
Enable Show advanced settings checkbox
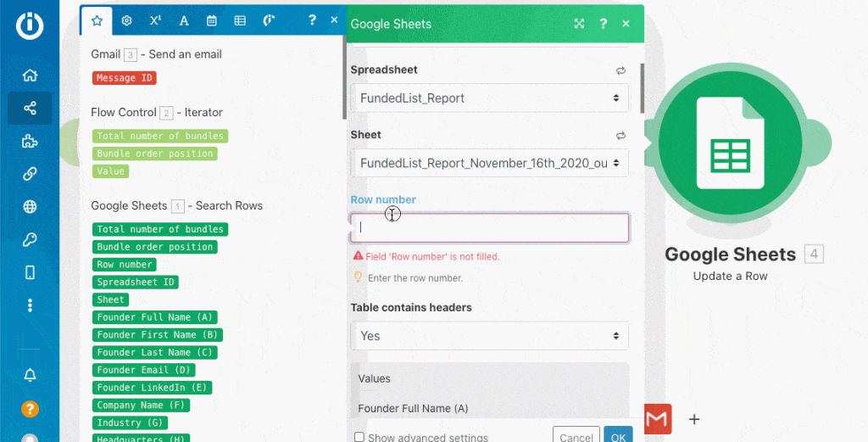359,437
